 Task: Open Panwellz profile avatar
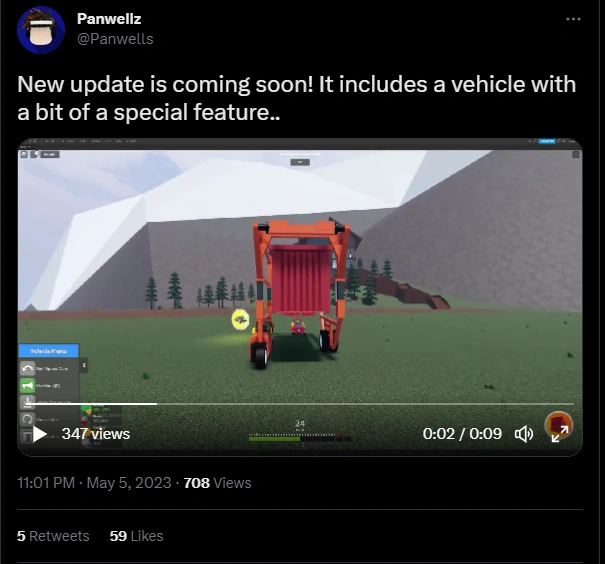click(x=41, y=30)
